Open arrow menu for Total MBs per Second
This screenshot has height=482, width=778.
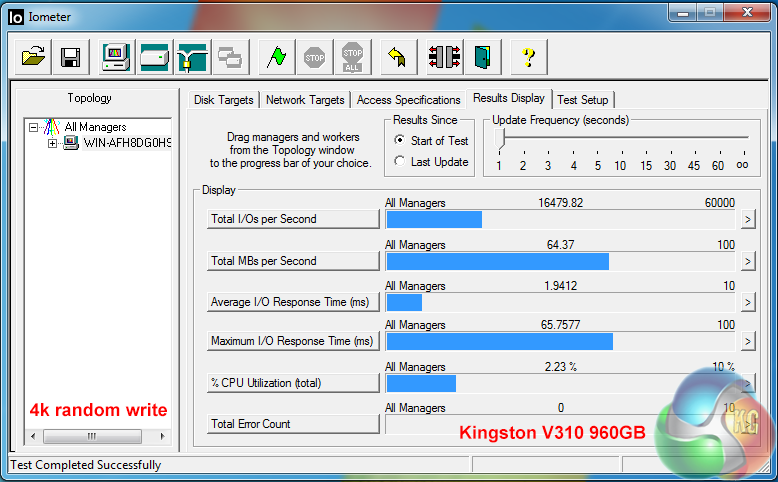[748, 261]
